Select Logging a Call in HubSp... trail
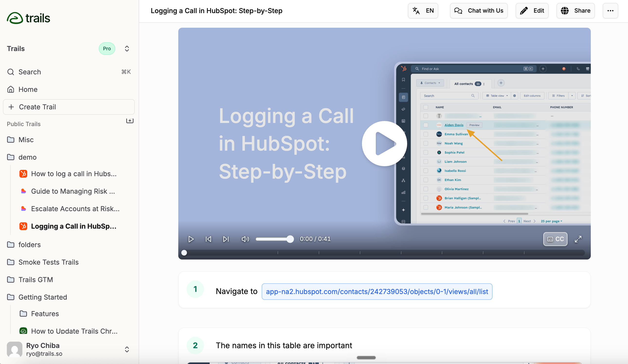The height and width of the screenshot is (364, 628). tap(74, 226)
